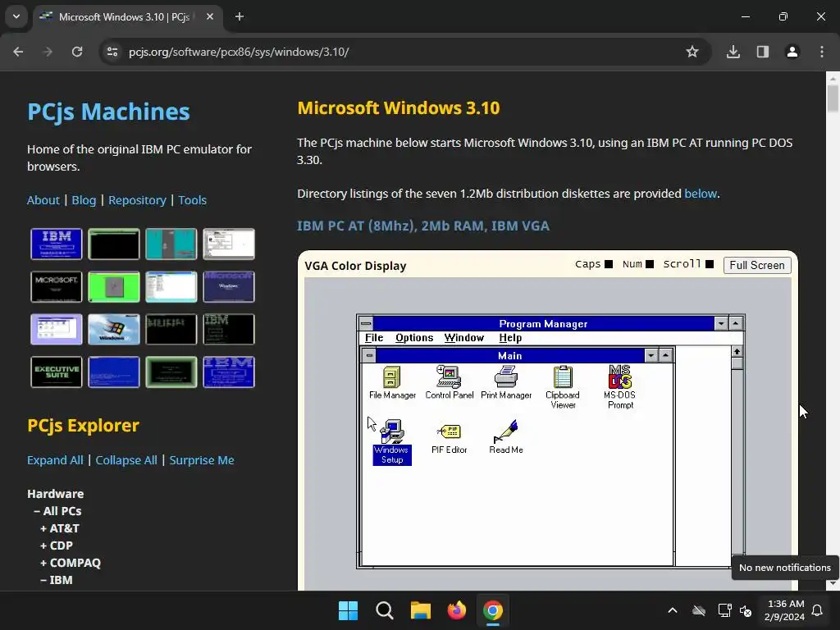Maximize the Main group window
The image size is (840, 630).
665,355
